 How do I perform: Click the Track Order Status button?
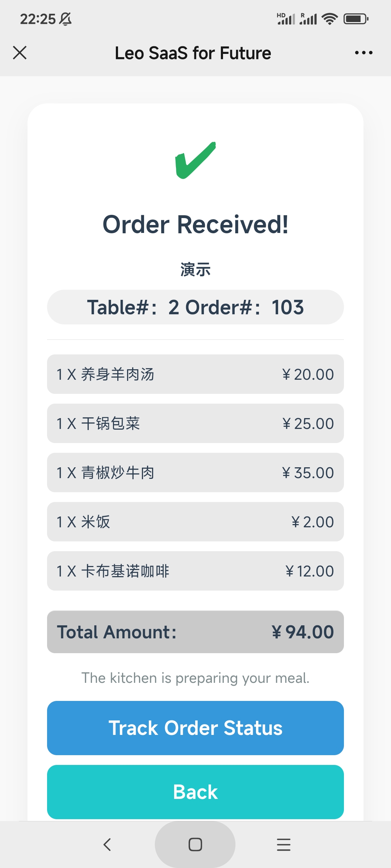(195, 728)
